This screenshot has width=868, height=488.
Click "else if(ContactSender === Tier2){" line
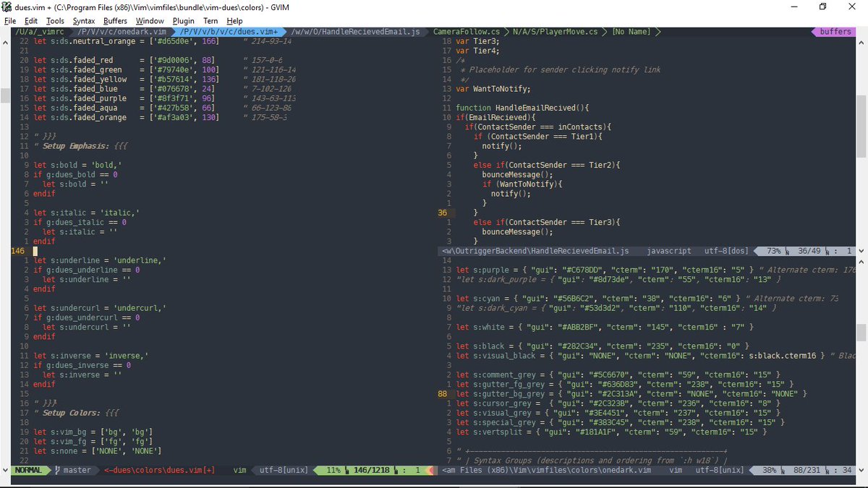[547, 165]
